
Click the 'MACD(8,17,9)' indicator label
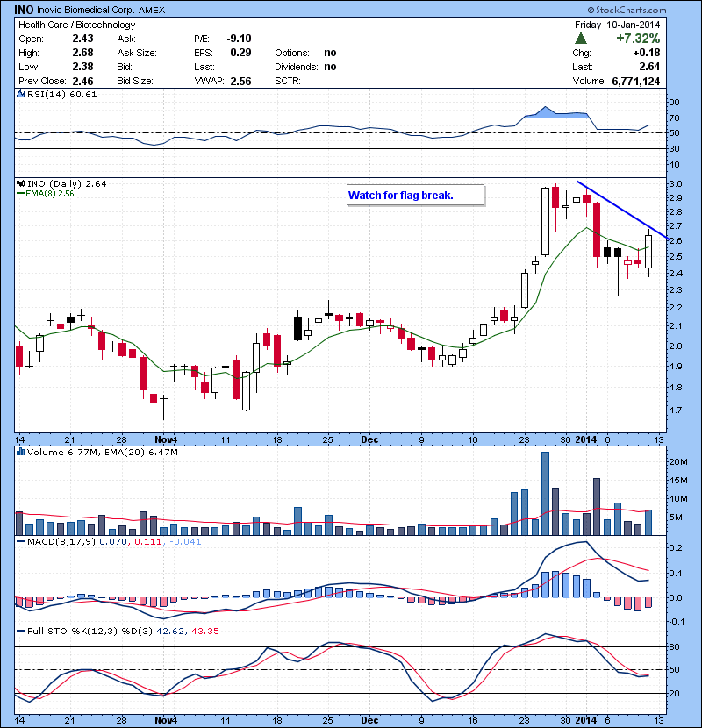(61, 541)
